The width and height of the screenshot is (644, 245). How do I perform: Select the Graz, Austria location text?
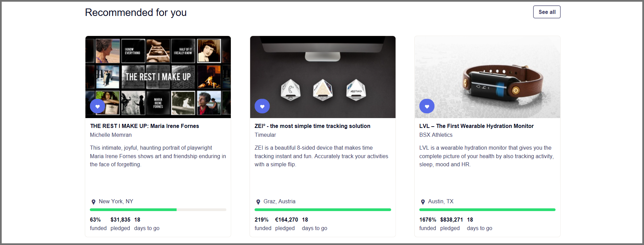pos(279,202)
